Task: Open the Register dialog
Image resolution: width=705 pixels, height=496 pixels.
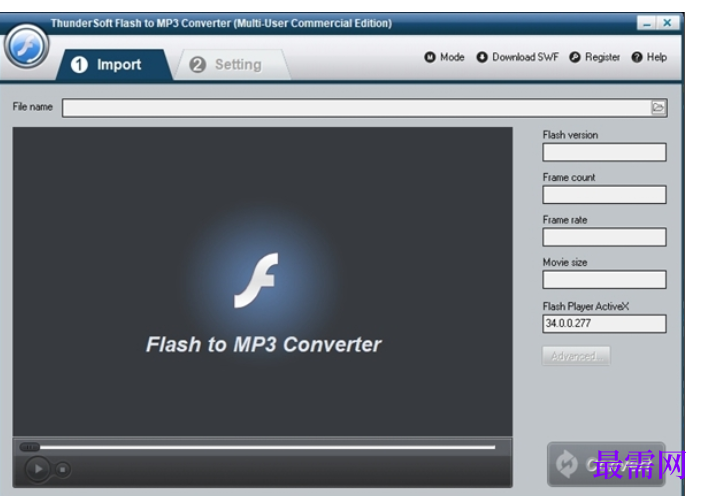Action: click(594, 57)
